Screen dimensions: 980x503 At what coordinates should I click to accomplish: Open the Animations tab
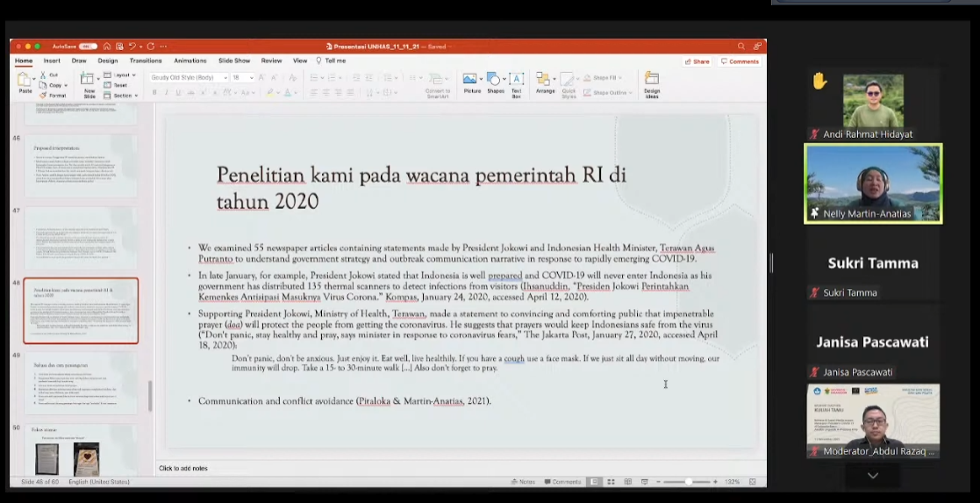coord(190,61)
